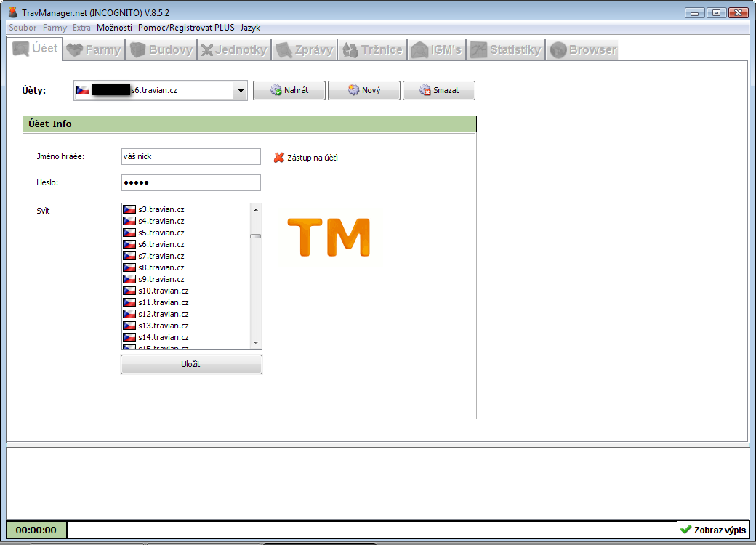The height and width of the screenshot is (545, 756).
Task: Switch to the Farmy tab
Action: pyautogui.click(x=94, y=49)
